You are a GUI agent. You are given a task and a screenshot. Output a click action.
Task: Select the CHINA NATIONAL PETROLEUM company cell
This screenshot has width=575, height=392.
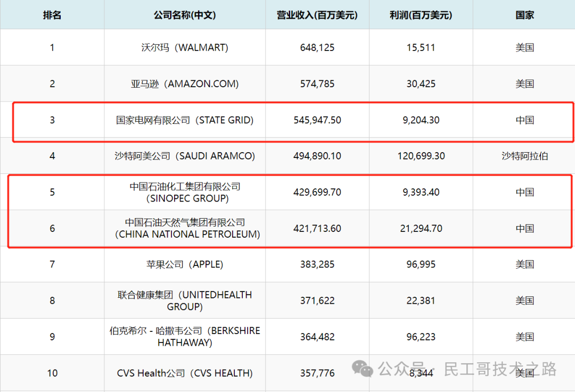[184, 228]
